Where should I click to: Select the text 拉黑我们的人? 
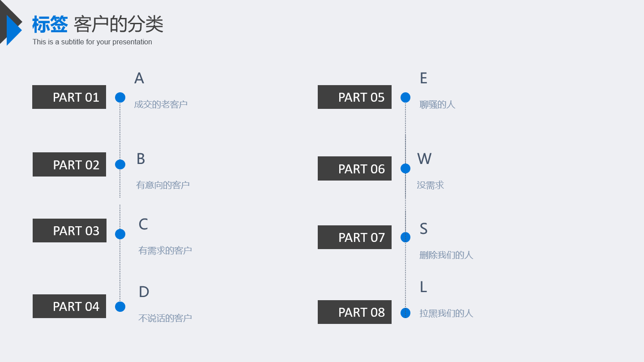446,313
